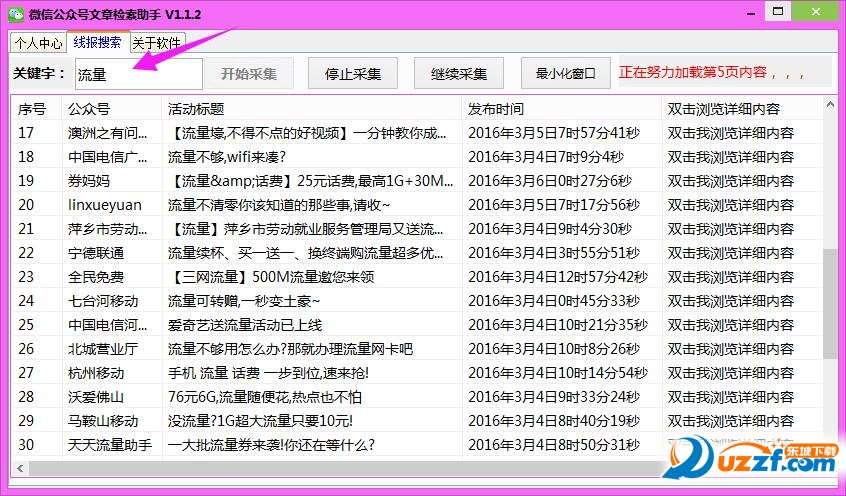This screenshot has height=496, width=846.
Task: Select title 76元6G,流量随便花,热点也不怕
Action: tap(265, 397)
